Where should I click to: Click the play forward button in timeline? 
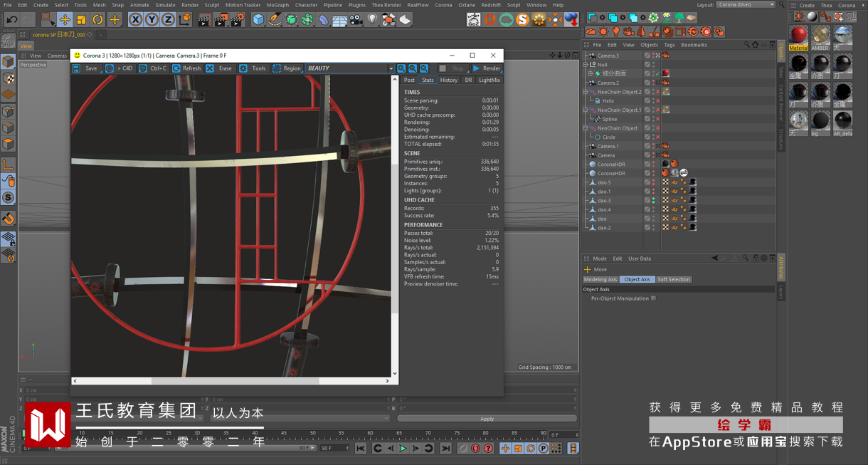(403, 449)
